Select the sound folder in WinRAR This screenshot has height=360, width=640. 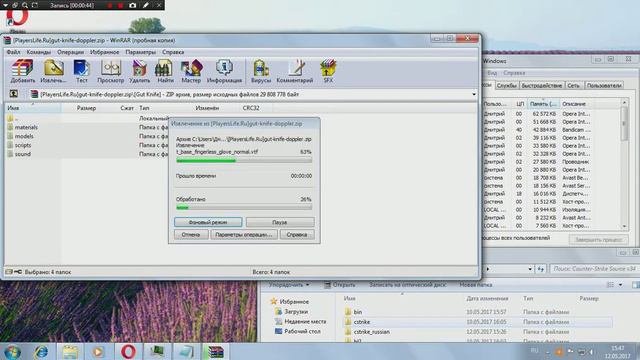(22, 154)
